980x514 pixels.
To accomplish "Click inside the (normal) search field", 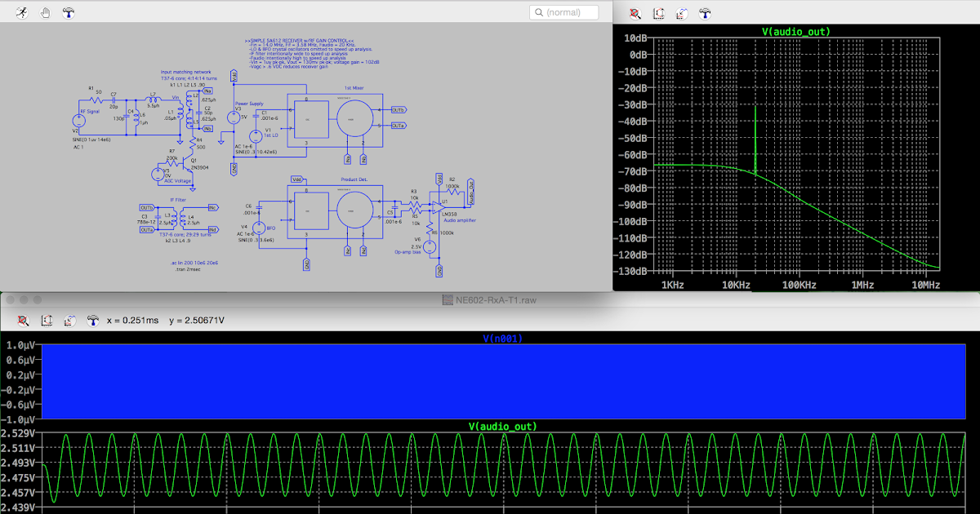I will (x=569, y=12).
